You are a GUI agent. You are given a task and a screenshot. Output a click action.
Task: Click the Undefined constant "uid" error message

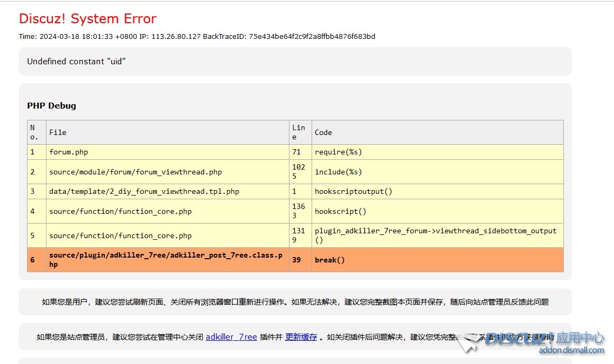[x=76, y=62]
